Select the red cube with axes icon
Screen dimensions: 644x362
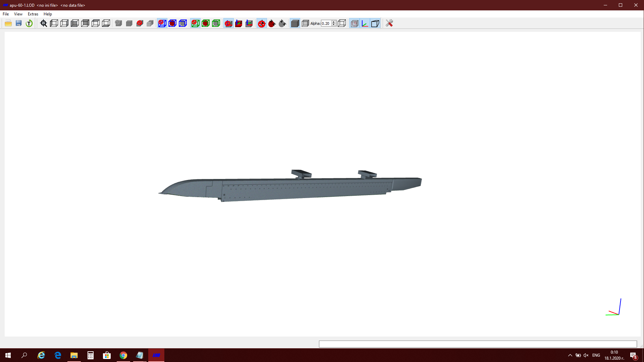238,23
